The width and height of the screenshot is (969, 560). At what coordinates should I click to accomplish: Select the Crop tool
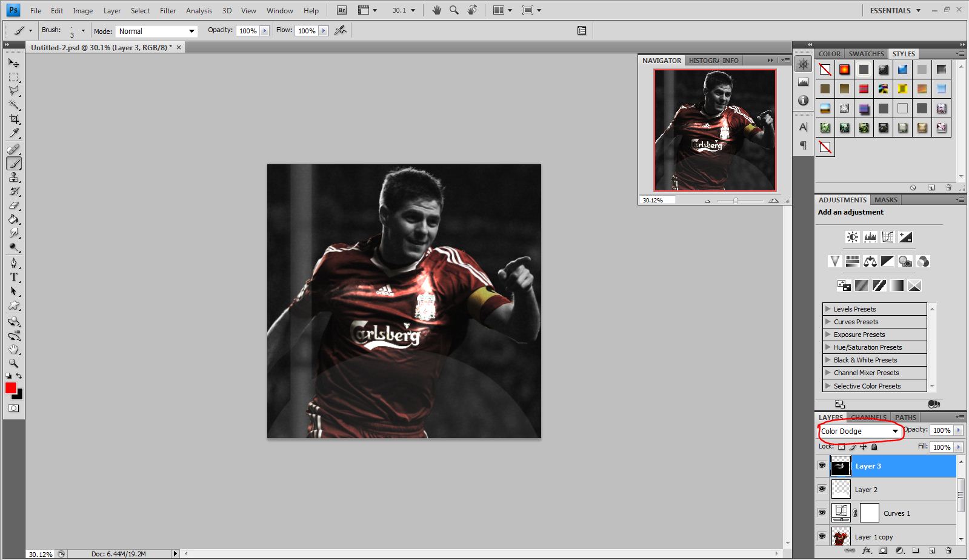(13, 119)
